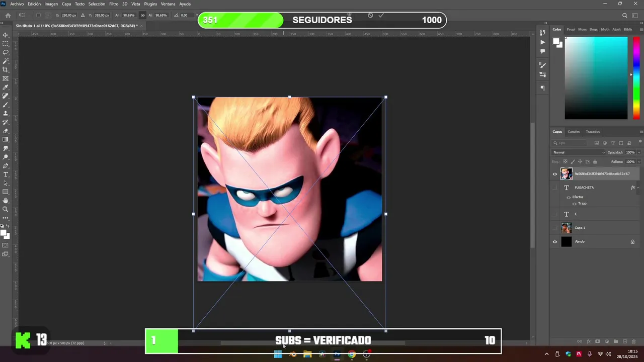Screen dimensions: 644x362
Task: Select the Crop tool
Action: (6, 70)
